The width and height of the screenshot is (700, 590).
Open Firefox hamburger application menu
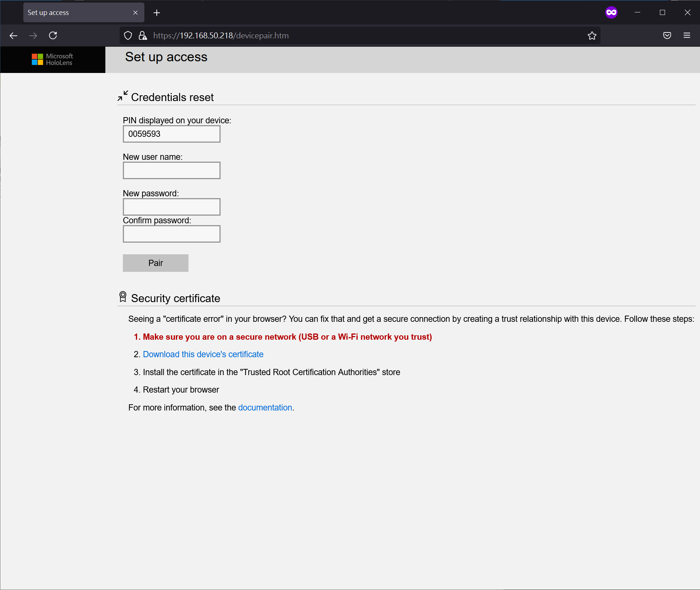coord(687,35)
